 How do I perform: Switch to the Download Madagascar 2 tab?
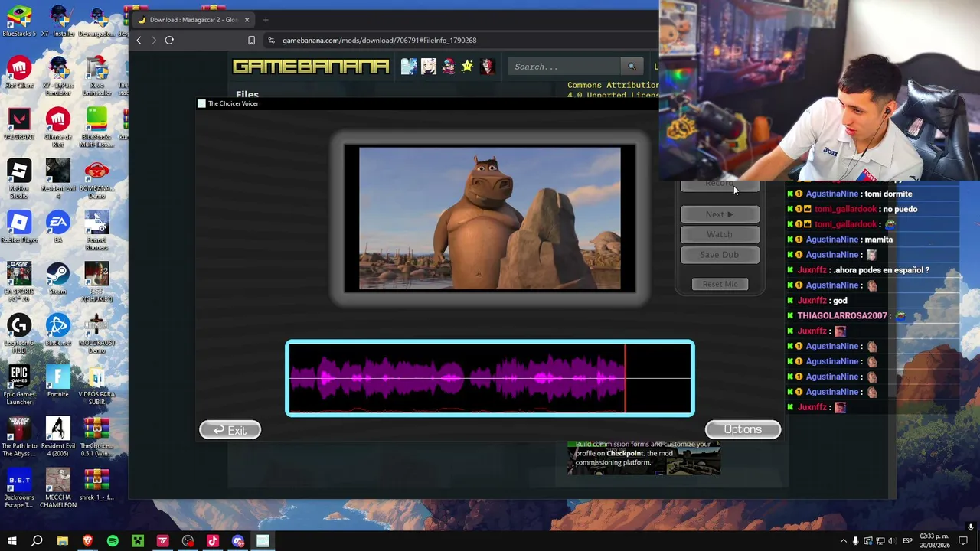(x=193, y=20)
